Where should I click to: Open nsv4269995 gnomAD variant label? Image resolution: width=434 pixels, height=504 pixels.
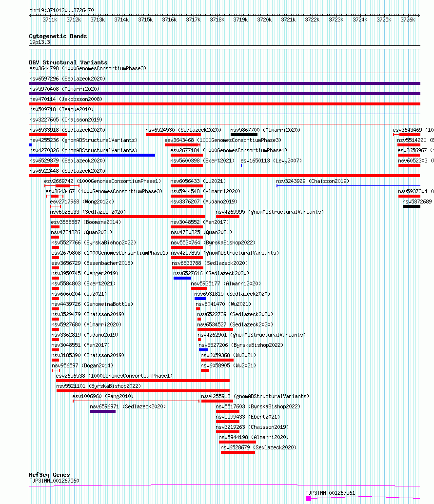tap(270, 212)
